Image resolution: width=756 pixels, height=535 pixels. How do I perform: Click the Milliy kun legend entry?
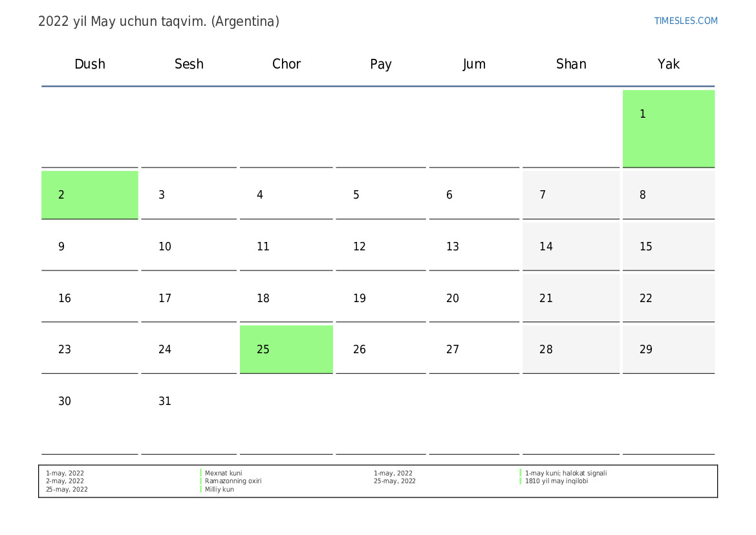(x=219, y=489)
